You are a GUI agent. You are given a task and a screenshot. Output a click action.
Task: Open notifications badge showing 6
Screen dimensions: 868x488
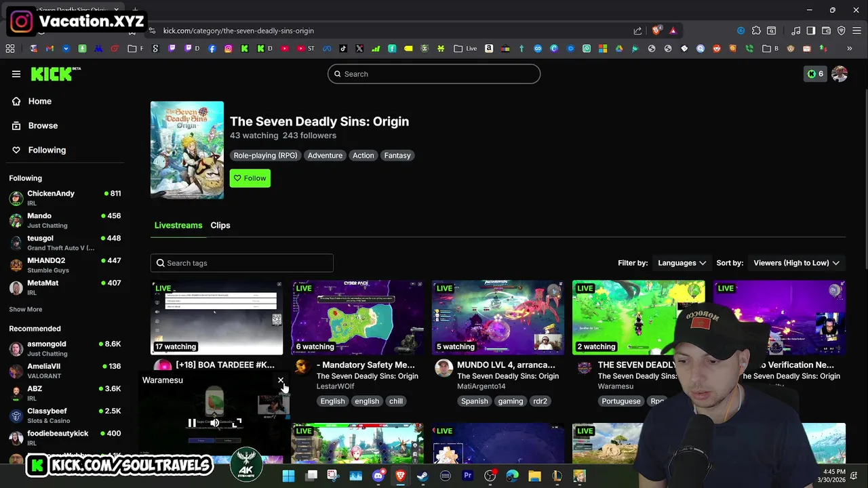pyautogui.click(x=815, y=74)
